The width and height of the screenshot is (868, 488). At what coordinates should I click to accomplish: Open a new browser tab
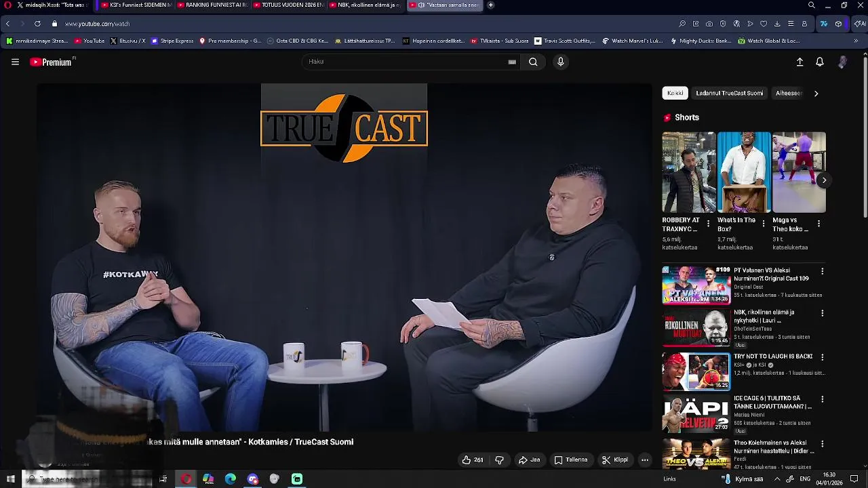click(x=491, y=5)
